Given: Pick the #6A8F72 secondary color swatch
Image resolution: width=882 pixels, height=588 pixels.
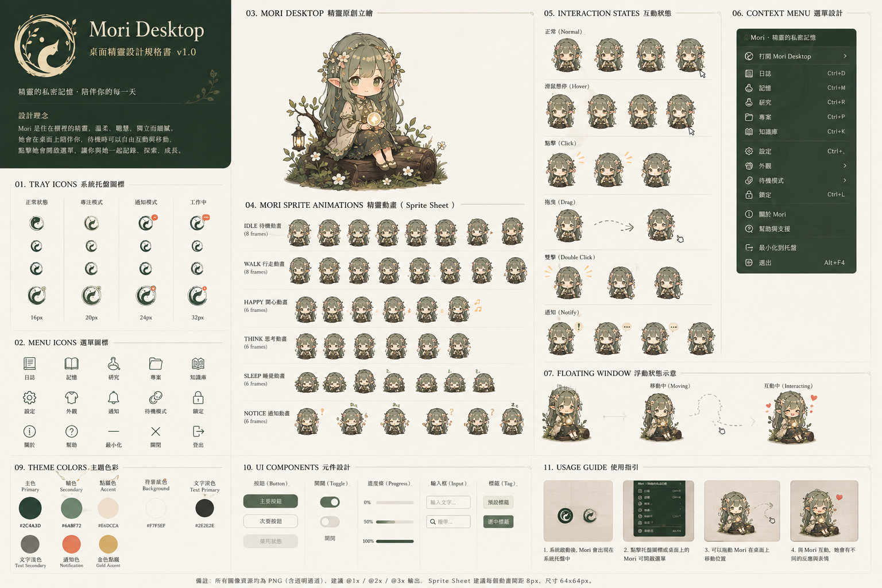Looking at the screenshot, I should tap(72, 509).
